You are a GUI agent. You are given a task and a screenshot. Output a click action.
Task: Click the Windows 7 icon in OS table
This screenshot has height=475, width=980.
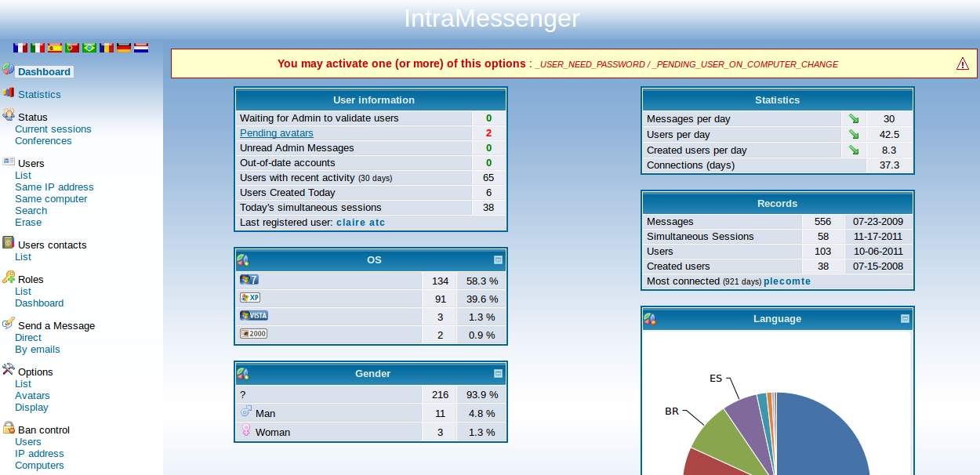click(249, 279)
